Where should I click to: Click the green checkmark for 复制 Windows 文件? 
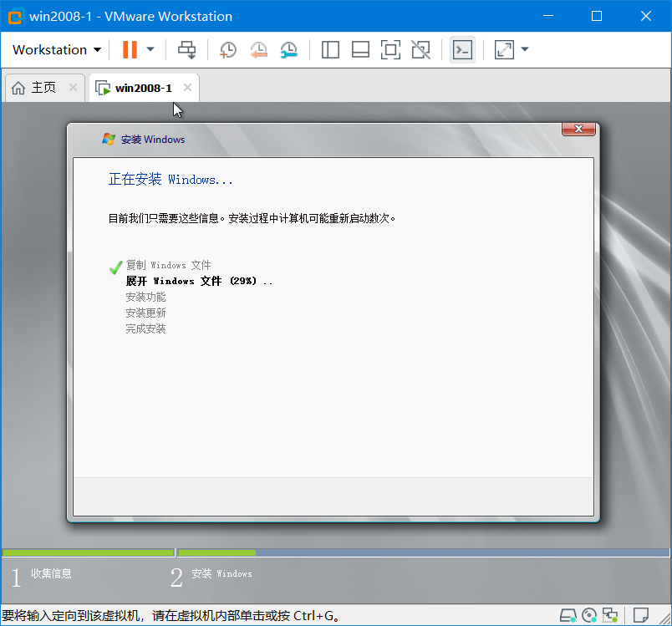pyautogui.click(x=115, y=267)
